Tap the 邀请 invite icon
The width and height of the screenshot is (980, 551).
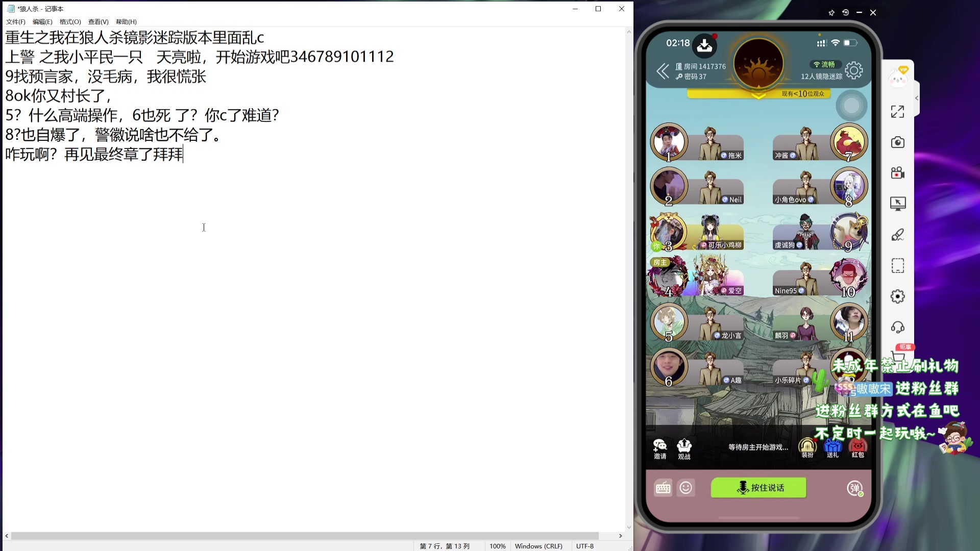(x=660, y=448)
